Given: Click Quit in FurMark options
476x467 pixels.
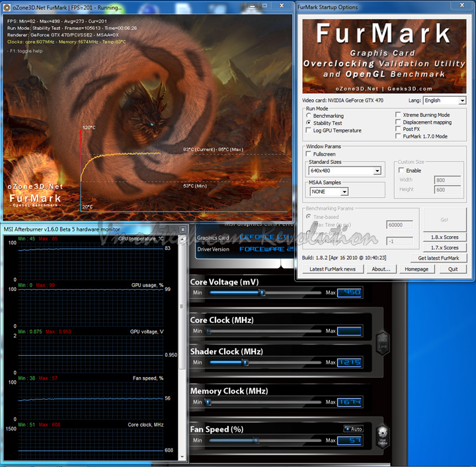Looking at the screenshot, I should (x=453, y=269).
